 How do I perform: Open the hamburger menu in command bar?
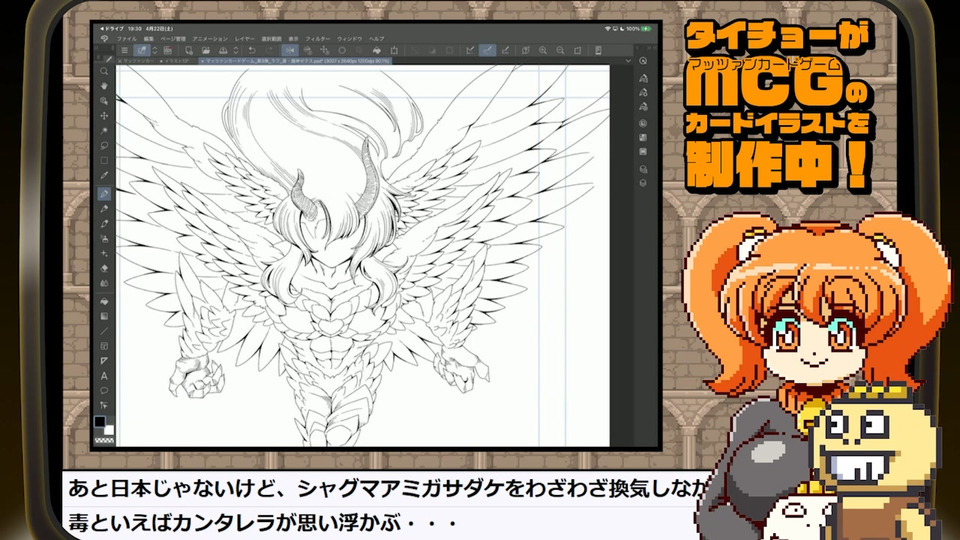(x=124, y=50)
